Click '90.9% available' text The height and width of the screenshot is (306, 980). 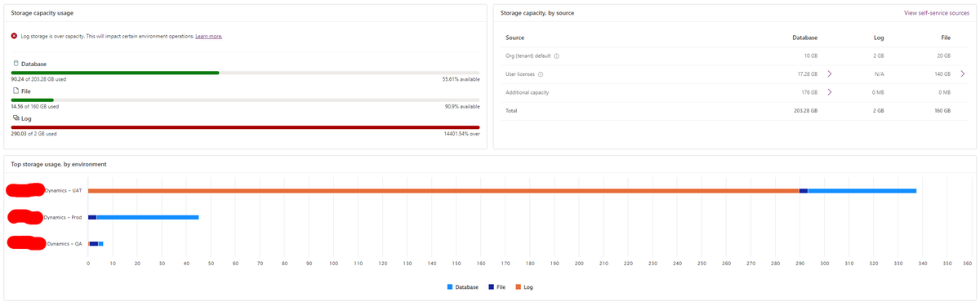[462, 106]
